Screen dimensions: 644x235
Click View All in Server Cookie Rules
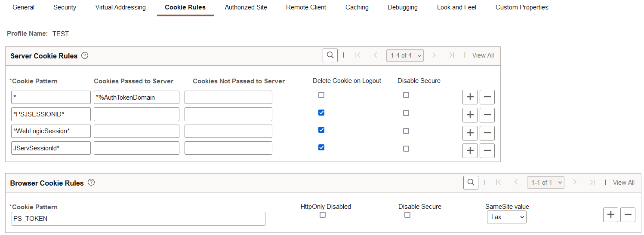(483, 55)
